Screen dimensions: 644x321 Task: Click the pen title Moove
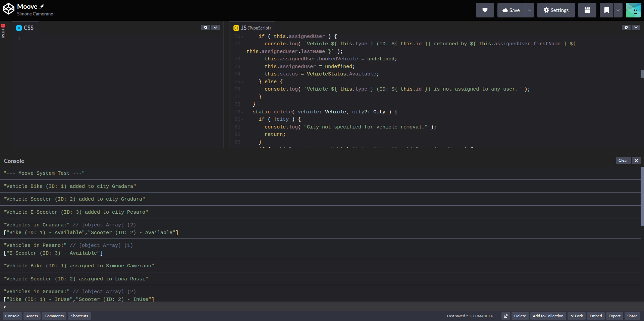click(x=27, y=6)
